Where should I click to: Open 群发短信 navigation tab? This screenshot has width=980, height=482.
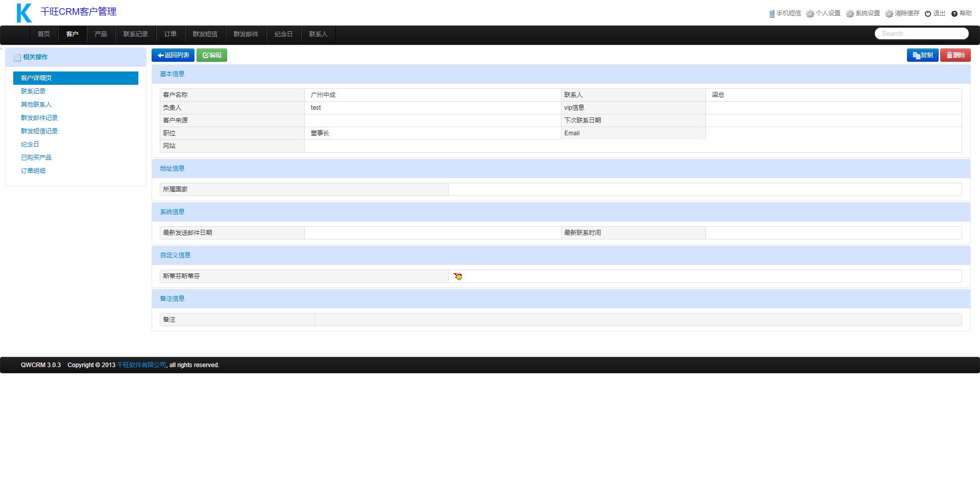coord(205,34)
